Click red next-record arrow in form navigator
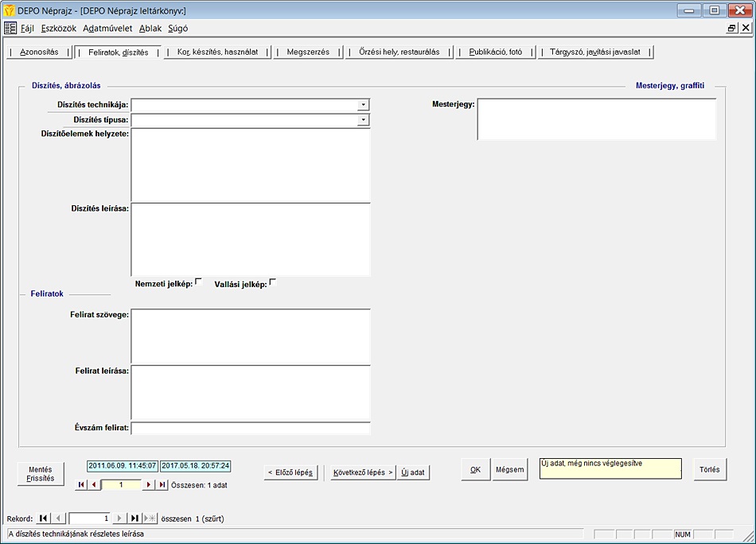The height and width of the screenshot is (544, 756). coord(150,484)
